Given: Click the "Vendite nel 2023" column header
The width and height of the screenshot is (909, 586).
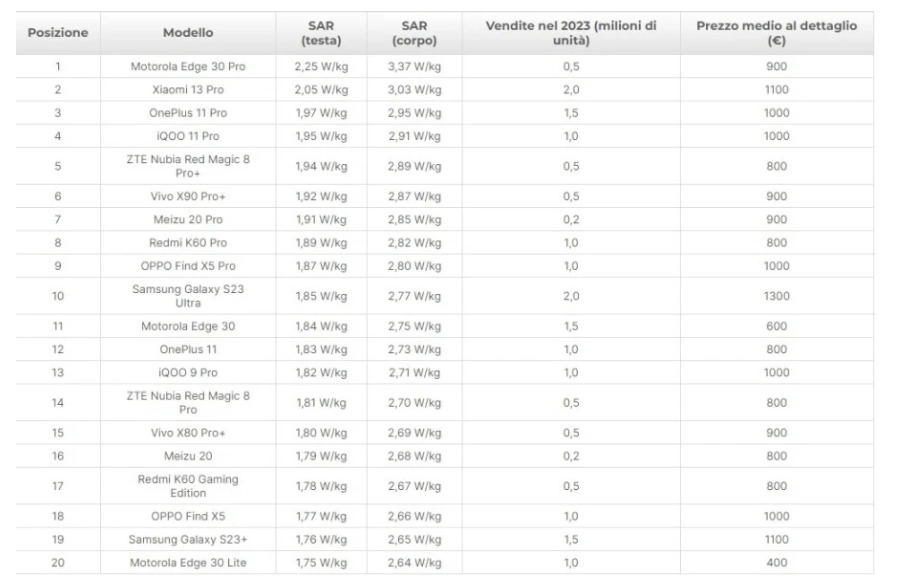Looking at the screenshot, I should coord(570,33).
